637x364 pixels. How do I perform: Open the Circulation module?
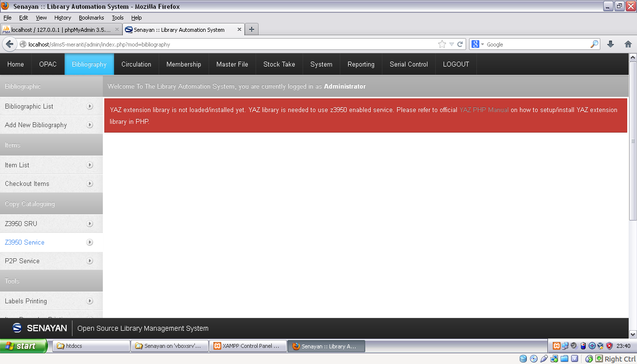point(136,64)
